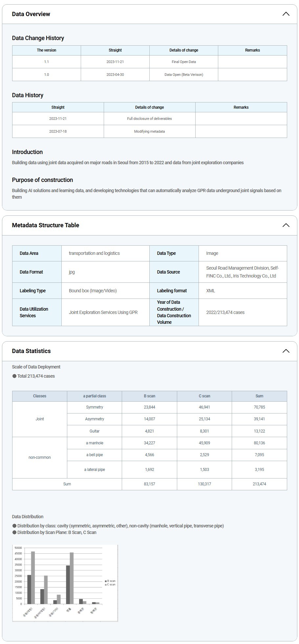Click the Final Open Data change detail
Image resolution: width=299 pixels, height=644 pixels.
click(184, 62)
